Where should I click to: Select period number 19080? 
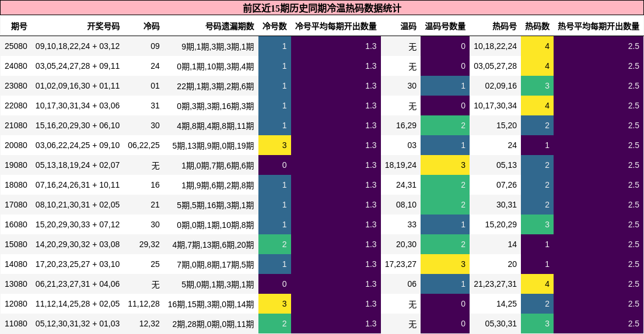coord(16,166)
